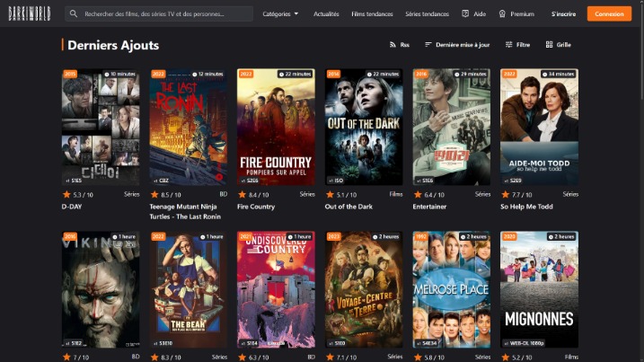This screenshot has width=644, height=362.
Task: Switch the Grille view layout
Action: [x=558, y=44]
